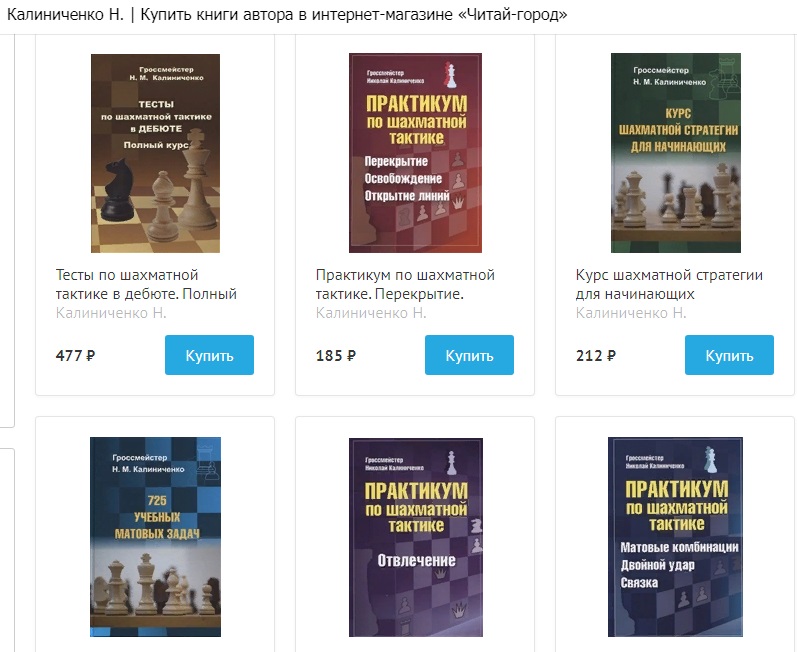Open the 'Практикум' Отвлечение book cover
The width and height of the screenshot is (797, 652).
click(415, 537)
